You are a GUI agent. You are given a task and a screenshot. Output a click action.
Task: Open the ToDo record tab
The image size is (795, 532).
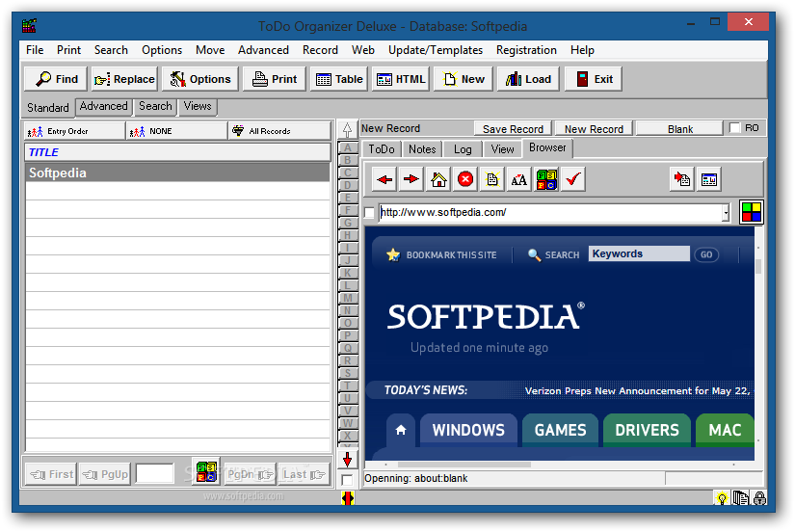382,149
